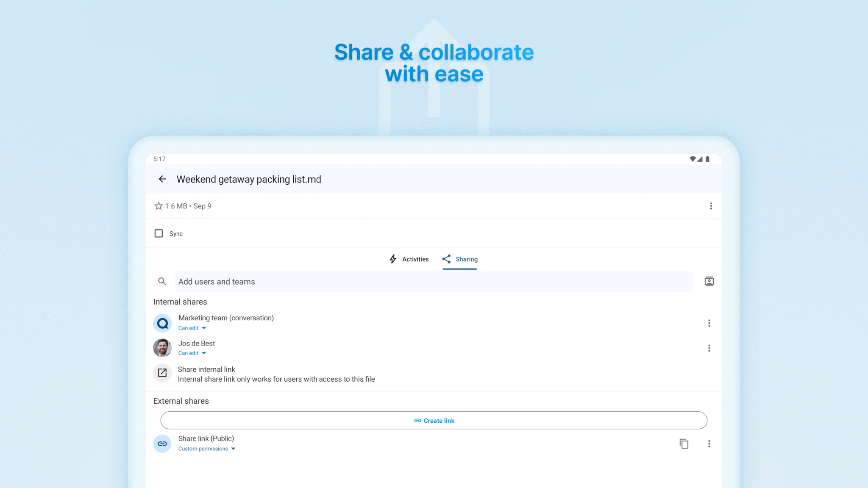Expand Marketing team's Can edit dropdown
Image resolution: width=868 pixels, height=488 pixels.
(x=192, y=328)
